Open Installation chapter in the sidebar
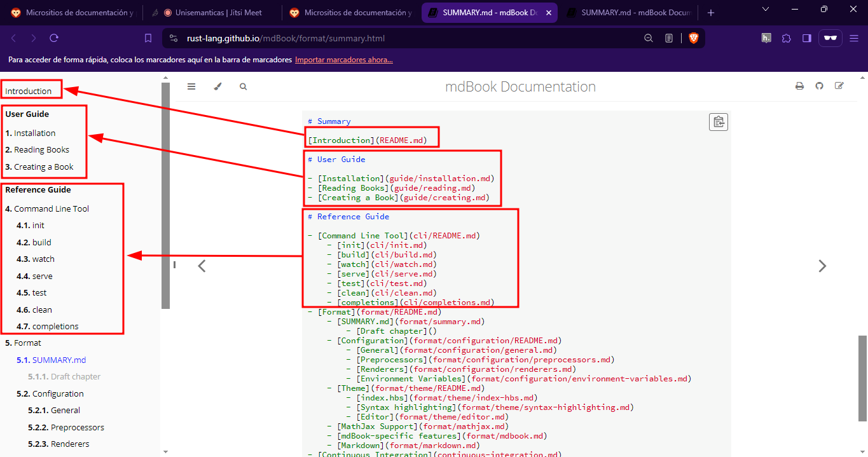The width and height of the screenshot is (868, 457). click(31, 133)
